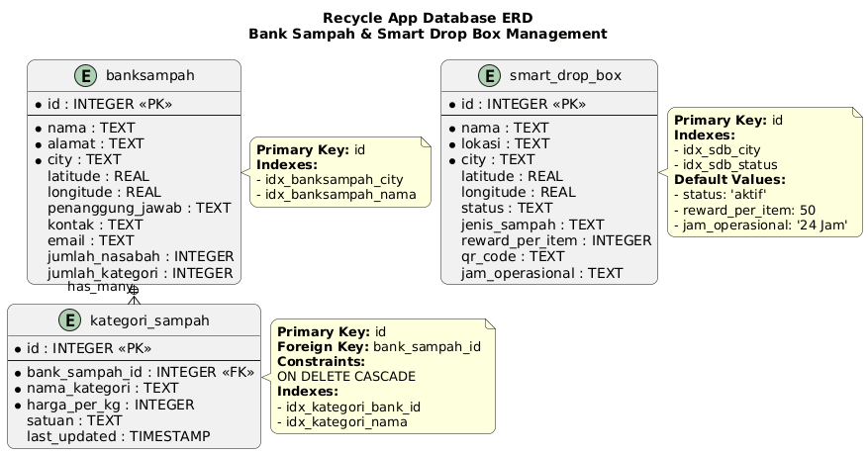
Task: Click the "has_many" relationship label
Action: 96,287
